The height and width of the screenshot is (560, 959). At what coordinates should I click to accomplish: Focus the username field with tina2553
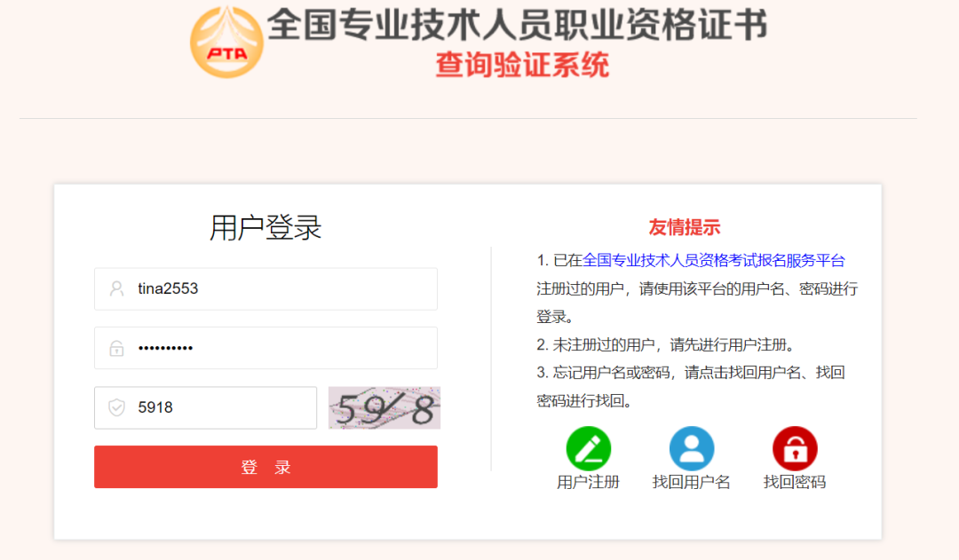coord(266,288)
